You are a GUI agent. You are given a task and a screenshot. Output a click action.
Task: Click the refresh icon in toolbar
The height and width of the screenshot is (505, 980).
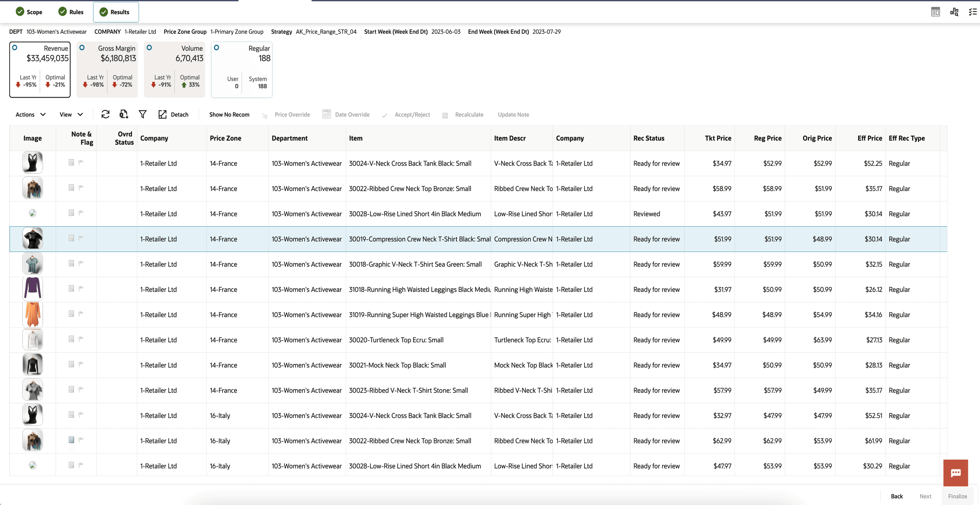point(105,114)
